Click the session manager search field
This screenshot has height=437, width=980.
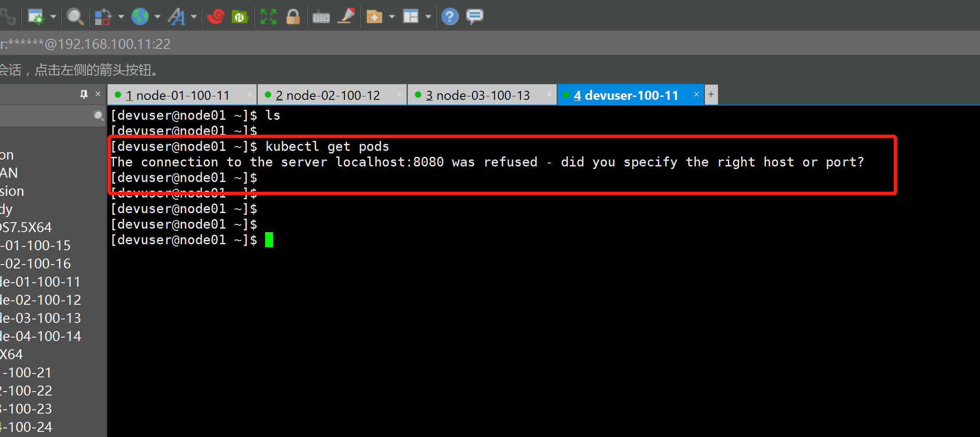point(46,115)
